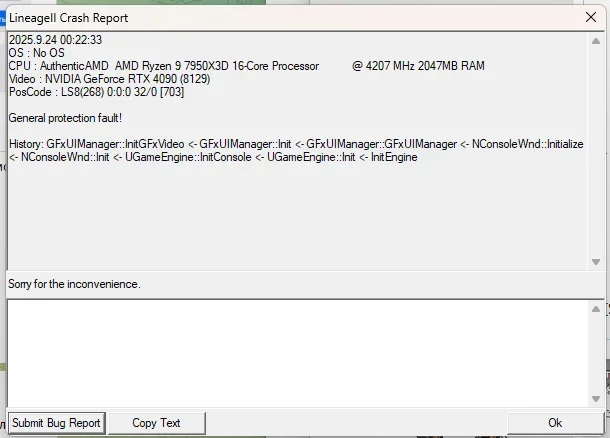Click the Copy Text button
This screenshot has height=438, width=610.
[x=156, y=423]
